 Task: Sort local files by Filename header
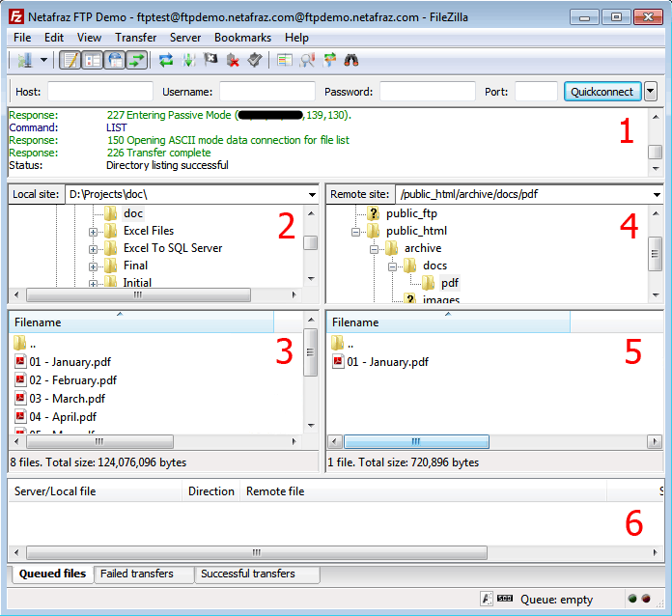(141, 322)
